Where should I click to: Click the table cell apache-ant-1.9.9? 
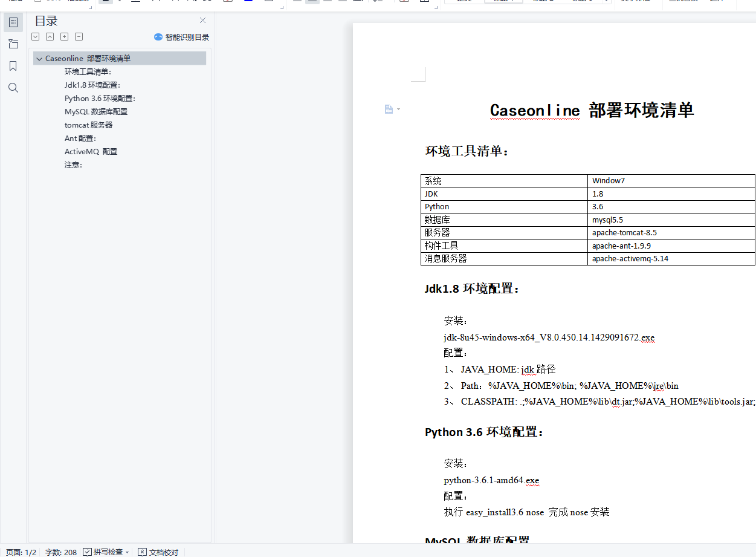(x=671, y=246)
